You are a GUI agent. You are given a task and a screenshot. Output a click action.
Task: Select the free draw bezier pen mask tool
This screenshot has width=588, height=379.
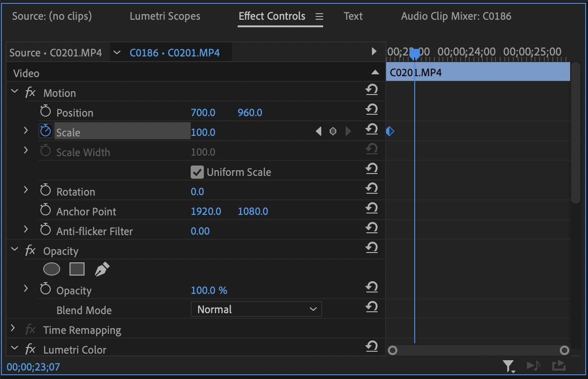(x=101, y=268)
